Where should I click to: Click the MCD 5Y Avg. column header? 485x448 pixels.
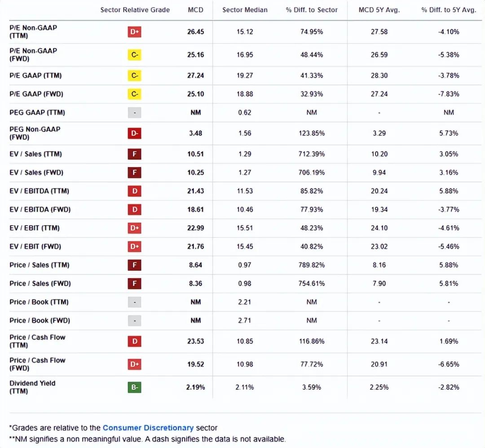point(379,10)
